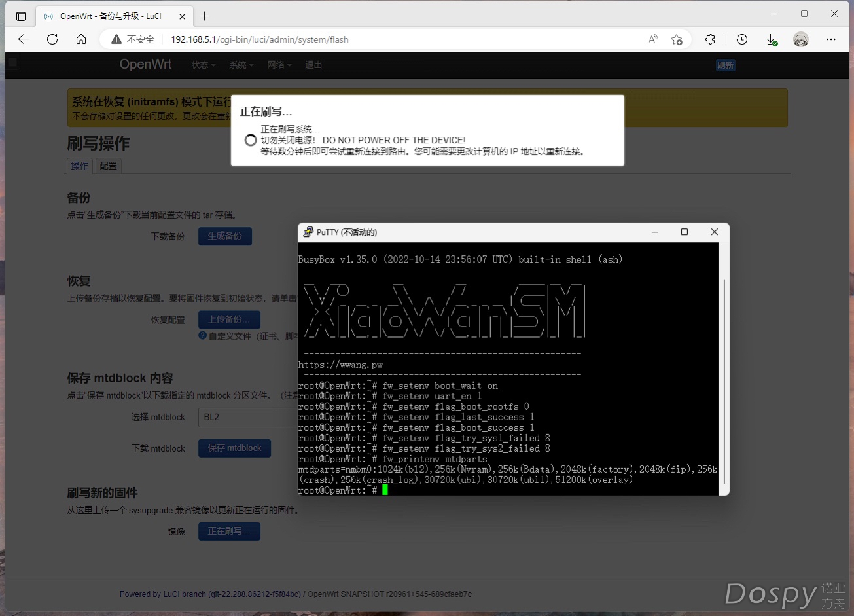The width and height of the screenshot is (854, 616).
Task: Click the 退出 logout menu item
Action: click(313, 65)
